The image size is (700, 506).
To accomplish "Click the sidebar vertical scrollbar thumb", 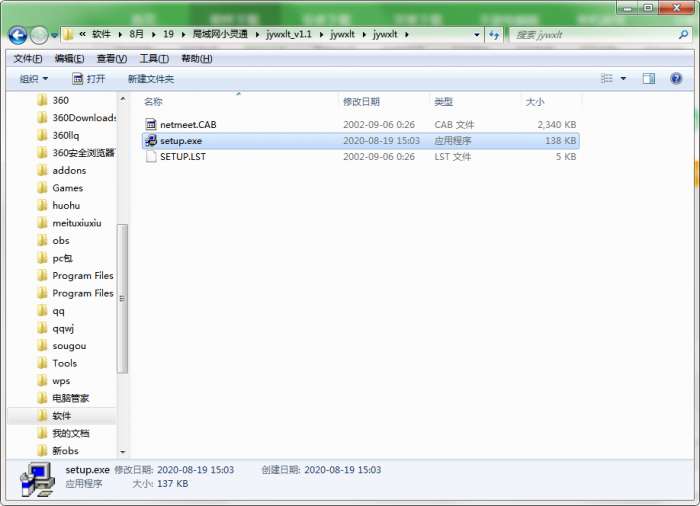I will click(122, 298).
